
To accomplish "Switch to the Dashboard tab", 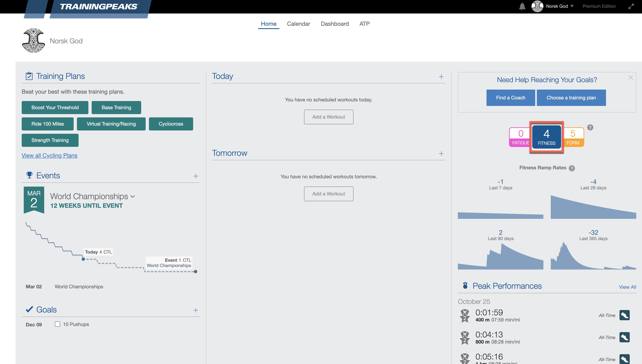I will click(335, 24).
